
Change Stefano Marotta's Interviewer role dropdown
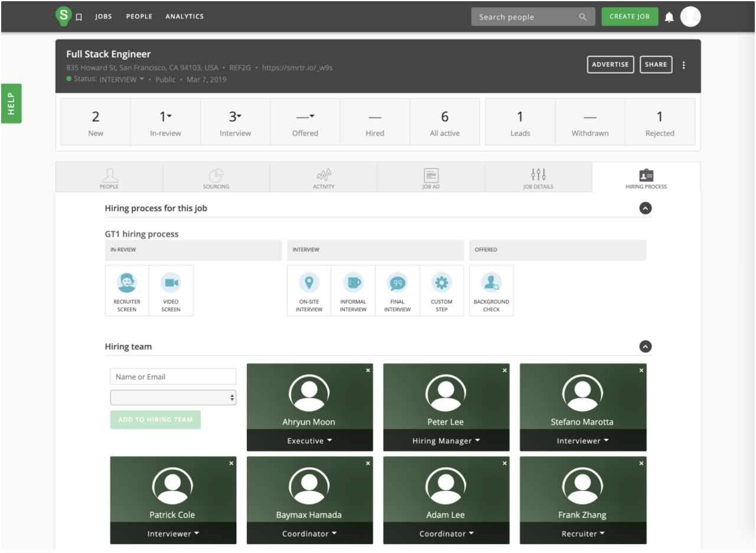click(x=582, y=441)
